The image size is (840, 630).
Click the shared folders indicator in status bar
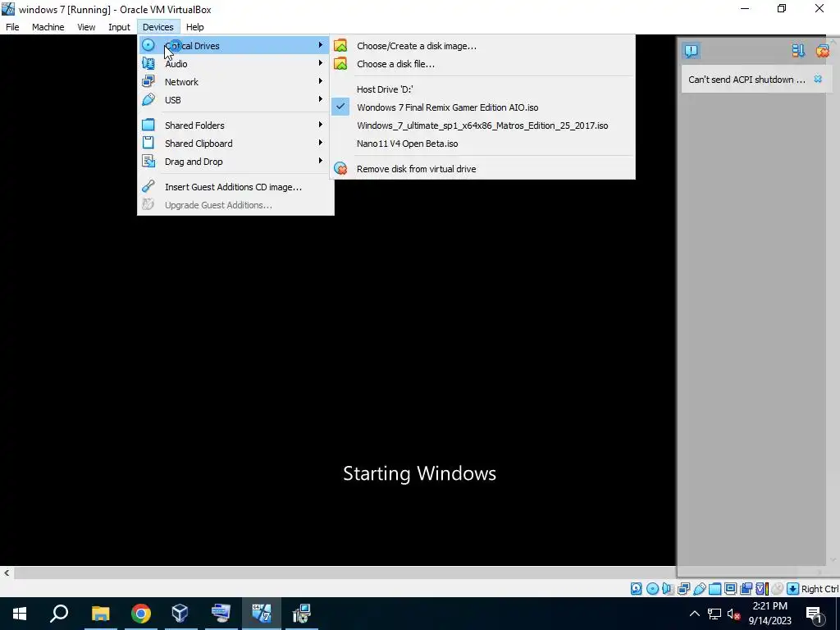tap(714, 589)
